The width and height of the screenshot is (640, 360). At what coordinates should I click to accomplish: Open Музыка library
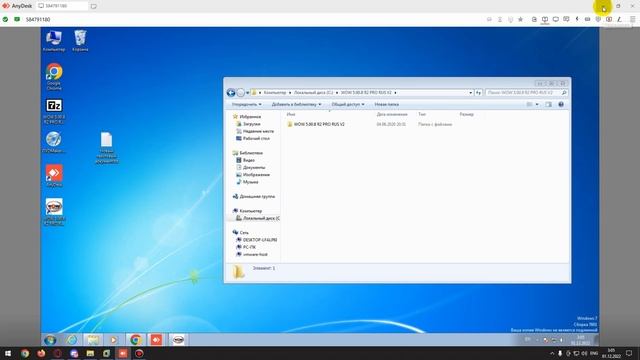247,182
